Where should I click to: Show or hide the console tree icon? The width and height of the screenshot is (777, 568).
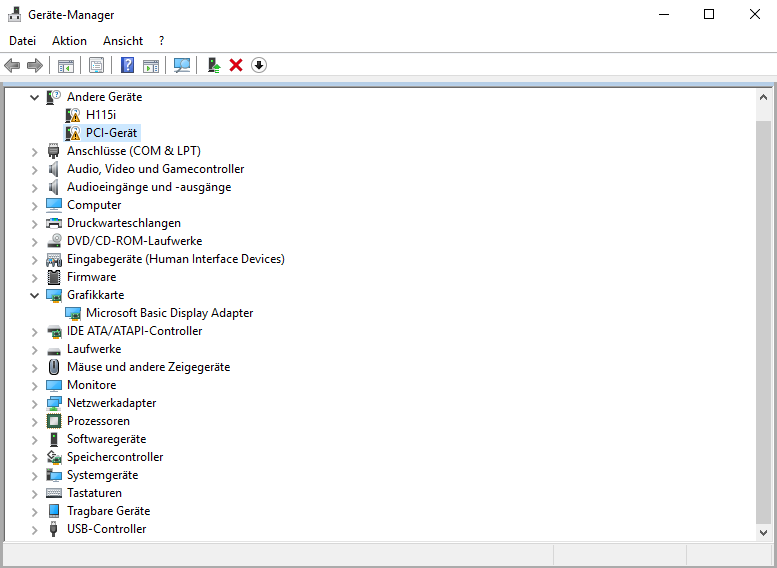[x=66, y=65]
